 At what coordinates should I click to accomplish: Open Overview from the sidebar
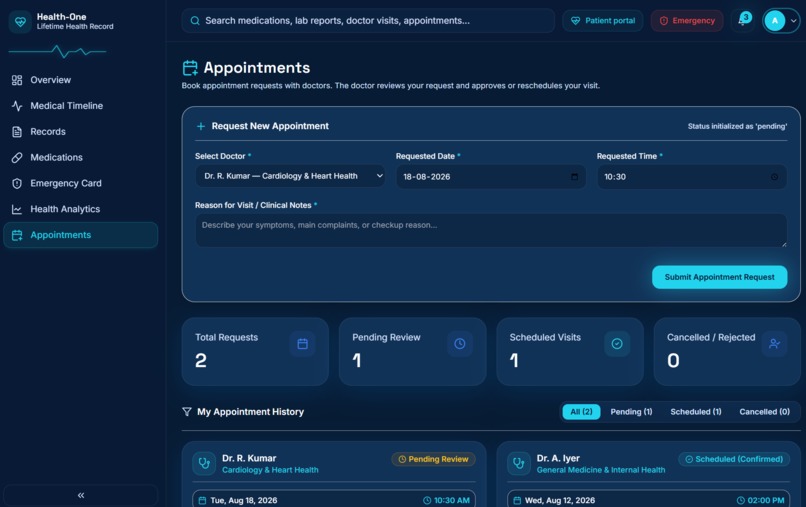tap(81, 80)
